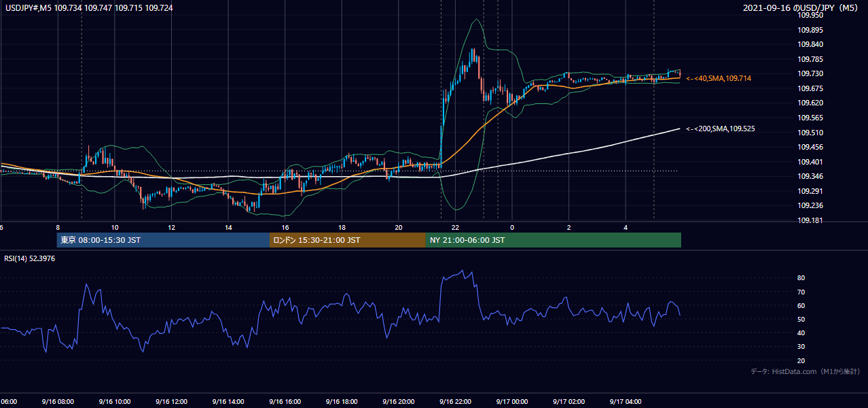Select the ロンドン 15:30-21:00 JST session bar
The image size is (868, 408).
point(348,240)
